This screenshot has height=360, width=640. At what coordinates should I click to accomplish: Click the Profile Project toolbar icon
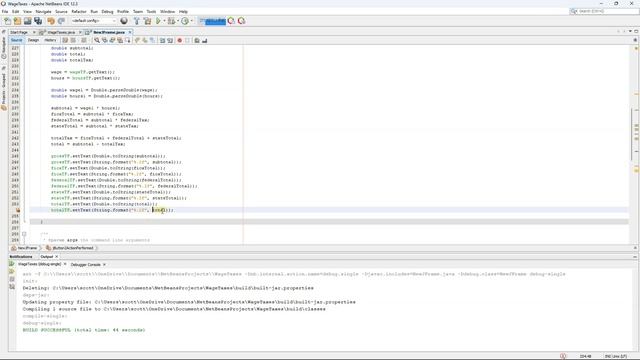pos(185,21)
